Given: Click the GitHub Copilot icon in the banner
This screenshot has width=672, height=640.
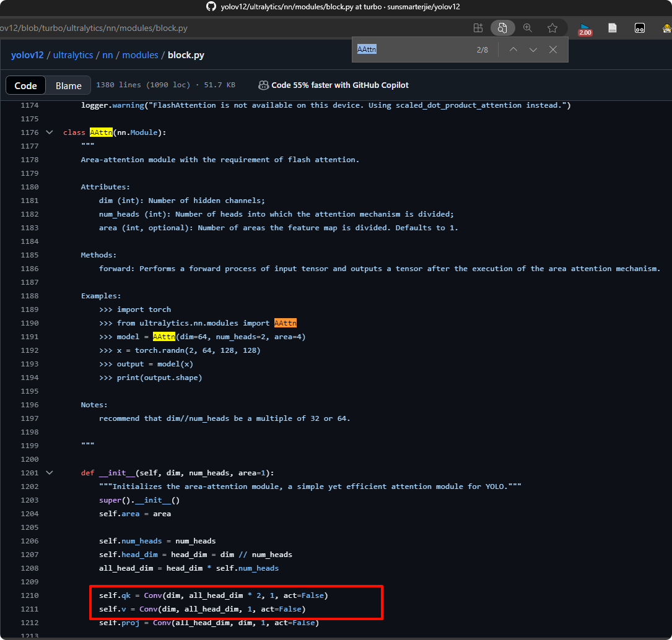Looking at the screenshot, I should (264, 84).
